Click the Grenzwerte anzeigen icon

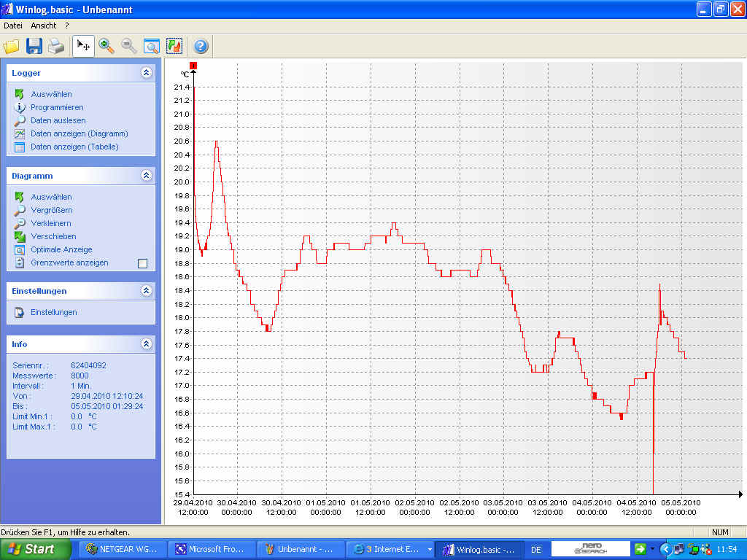(x=20, y=262)
